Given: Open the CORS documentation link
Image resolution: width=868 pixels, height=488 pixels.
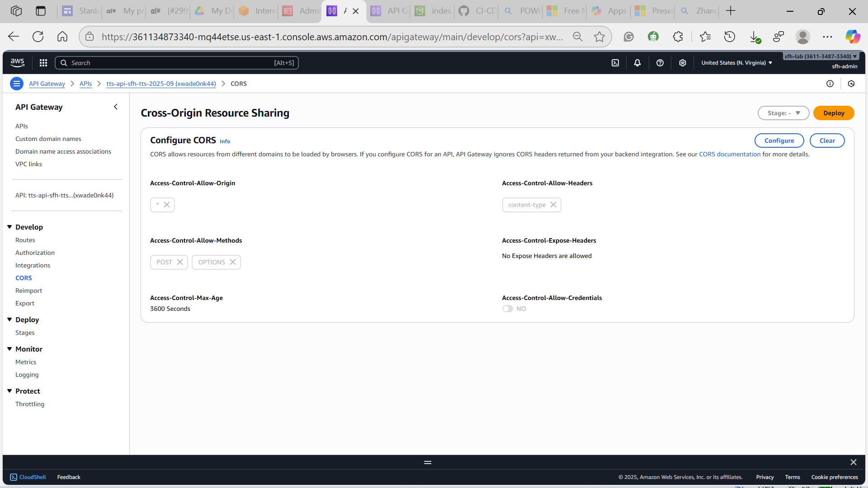Looking at the screenshot, I should (x=730, y=154).
